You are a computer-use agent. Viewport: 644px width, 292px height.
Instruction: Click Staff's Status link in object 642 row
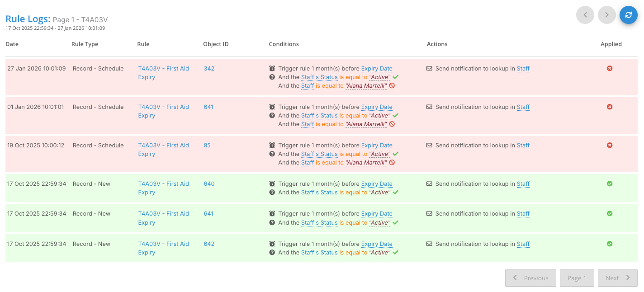tap(319, 253)
